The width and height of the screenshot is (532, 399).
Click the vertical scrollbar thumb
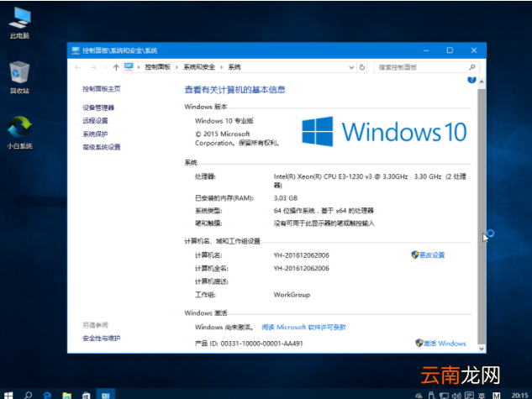point(481,216)
